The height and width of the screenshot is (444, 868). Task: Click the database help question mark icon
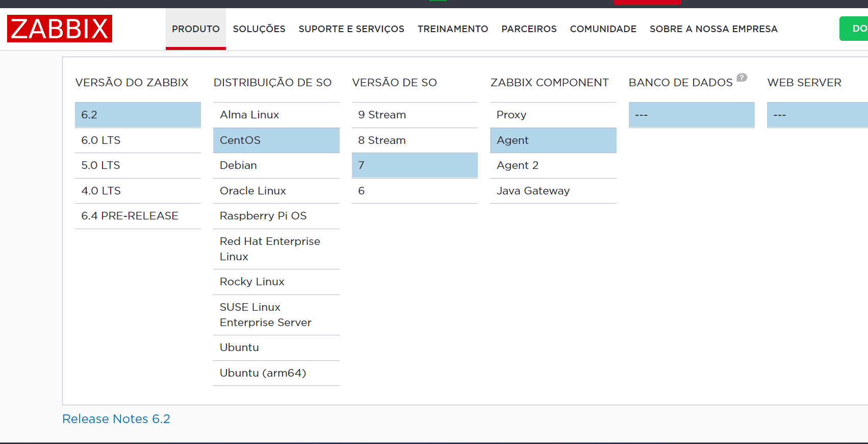(x=742, y=78)
